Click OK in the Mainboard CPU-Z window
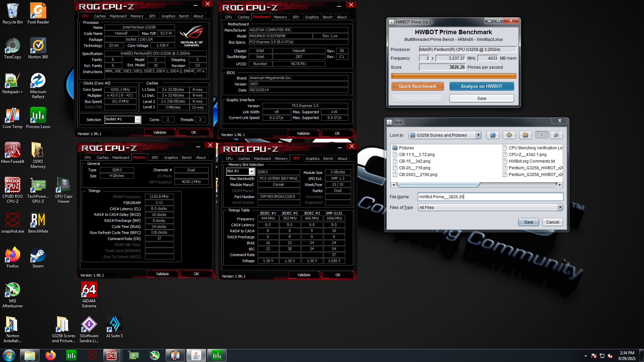Screen dimensions: 644x362 337,133
